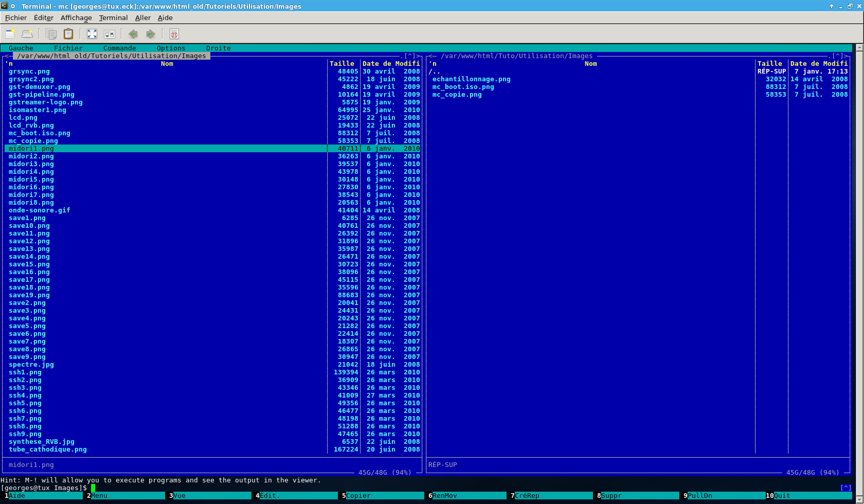
Task: Open right panel history dropdown [^]
Action: (838, 56)
